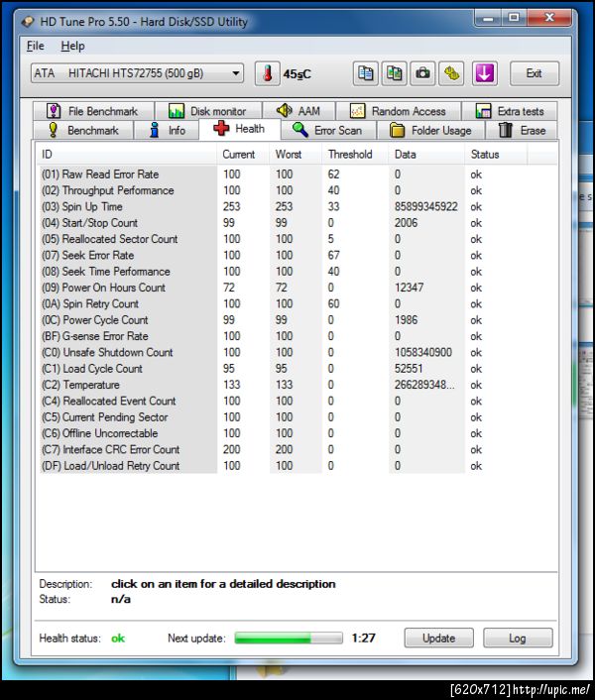Viewport: 595px width, 700px height.
Task: Select the Health tab
Action: [240, 129]
